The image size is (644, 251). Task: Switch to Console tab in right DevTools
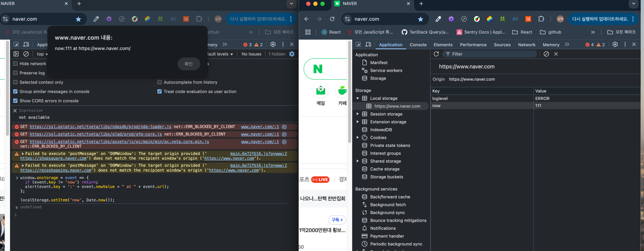click(x=418, y=45)
